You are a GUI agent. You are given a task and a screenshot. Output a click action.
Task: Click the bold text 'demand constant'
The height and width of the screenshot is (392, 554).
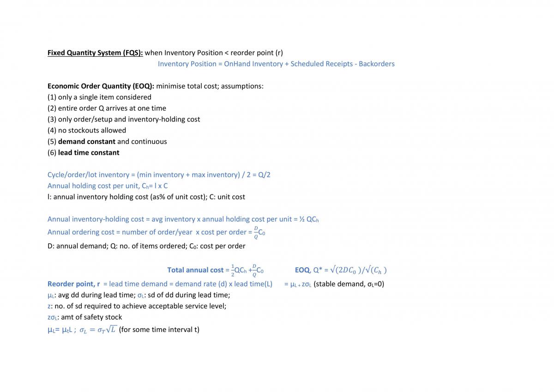click(87, 141)
